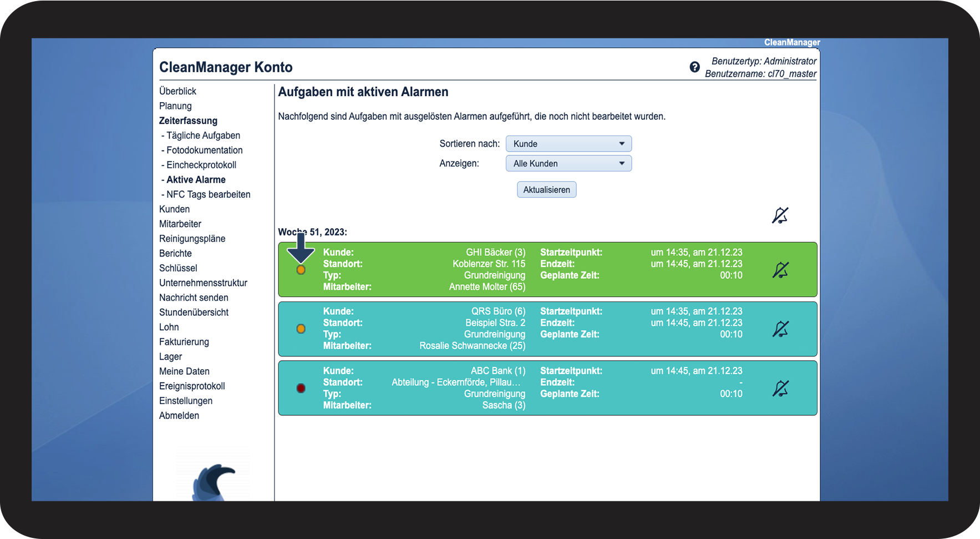Open Eincheckprotokoll from the sidebar
The image size is (980, 539).
tap(201, 165)
